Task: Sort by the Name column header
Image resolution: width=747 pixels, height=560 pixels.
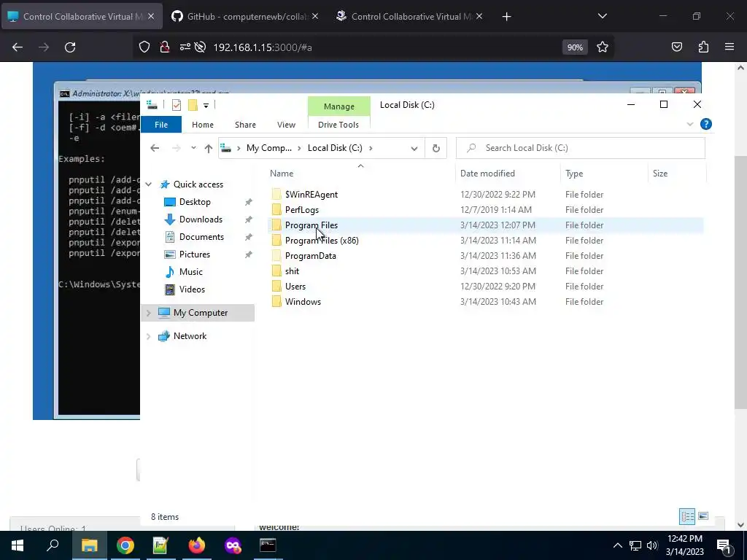Action: (x=282, y=174)
